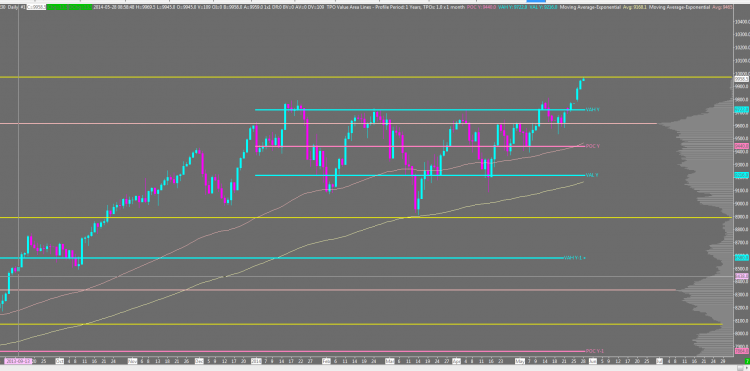Click the green status block in header
750x371 pixels.
point(69,8)
